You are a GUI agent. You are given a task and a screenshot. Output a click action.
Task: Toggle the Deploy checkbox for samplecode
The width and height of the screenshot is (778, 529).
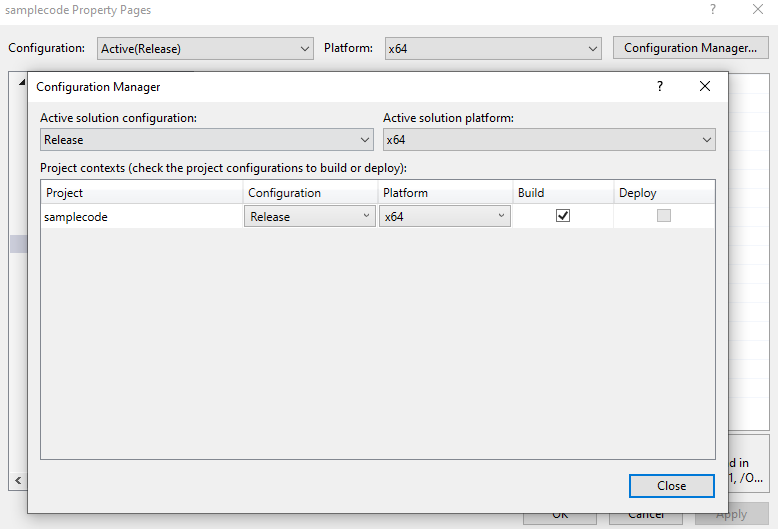coord(664,216)
